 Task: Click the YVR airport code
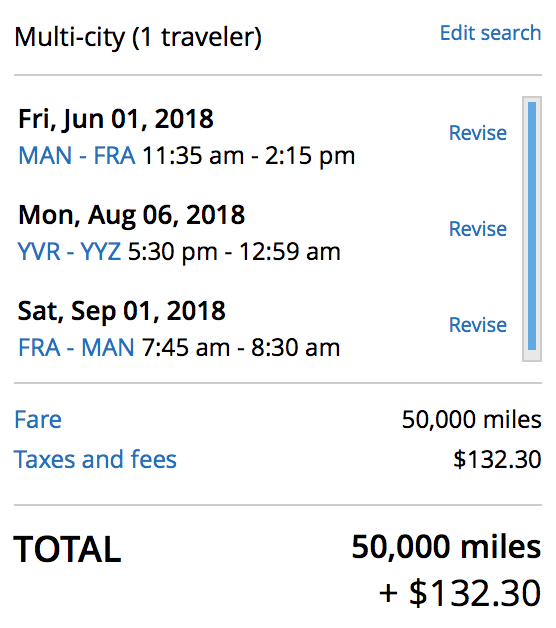pos(39,252)
